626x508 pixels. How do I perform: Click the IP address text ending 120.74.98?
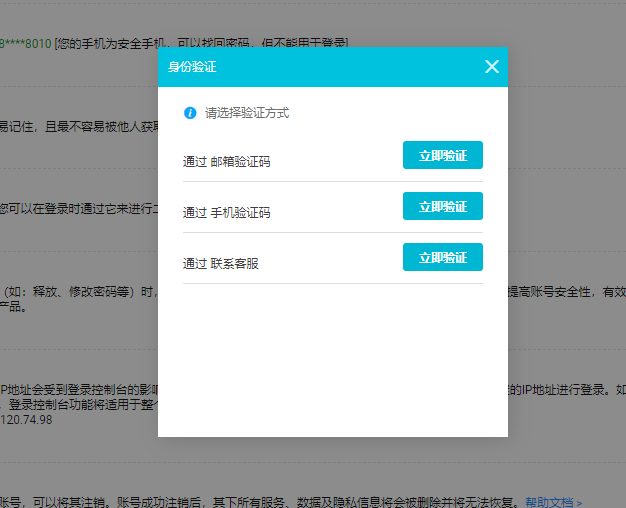pos(26,420)
